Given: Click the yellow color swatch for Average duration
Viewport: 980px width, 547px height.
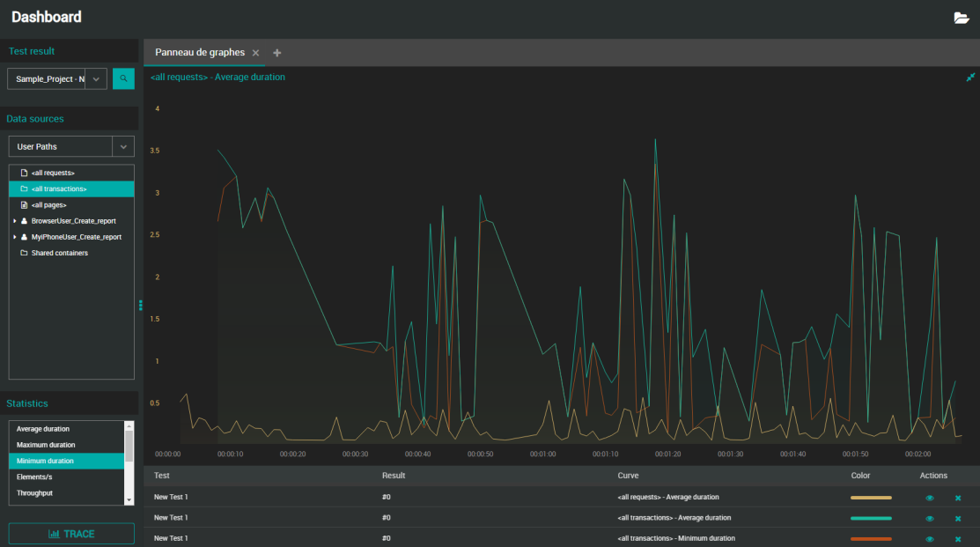Looking at the screenshot, I should (870, 497).
